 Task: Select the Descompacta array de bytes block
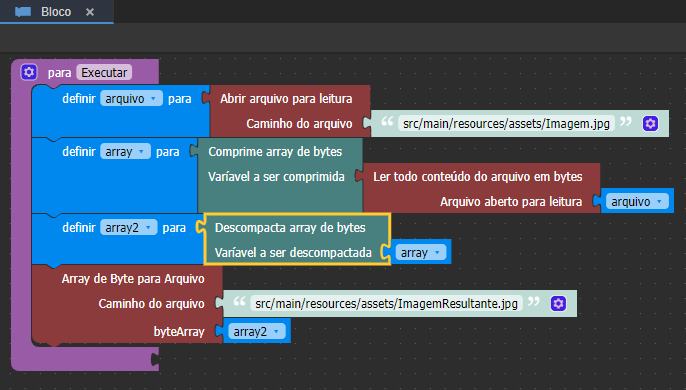click(290, 228)
